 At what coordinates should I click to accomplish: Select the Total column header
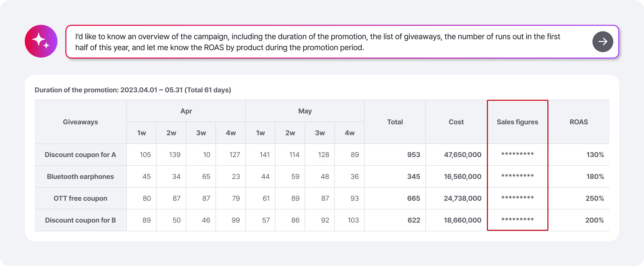click(x=395, y=122)
